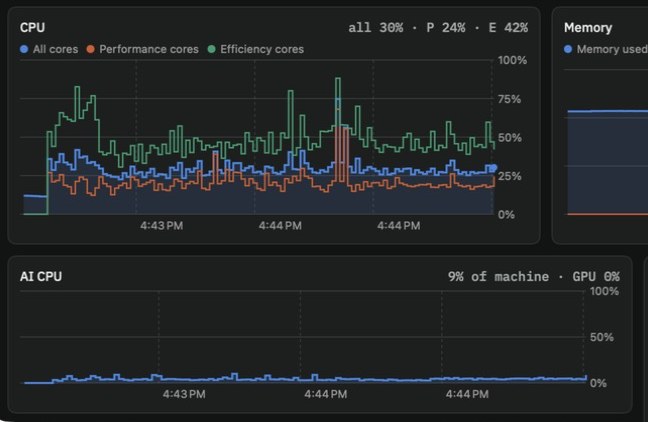Toggle the Memory used legend entry
The image size is (648, 422).
[x=606, y=49]
